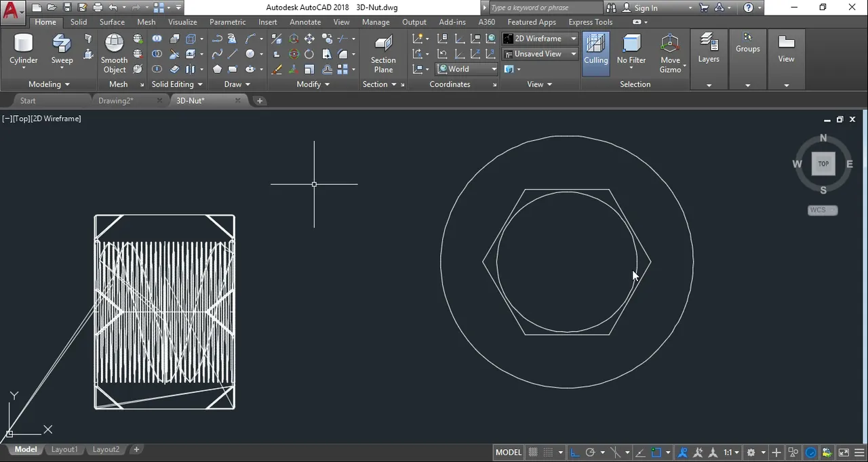Expand the Draw panel
This screenshot has height=462, width=868.
pos(237,84)
